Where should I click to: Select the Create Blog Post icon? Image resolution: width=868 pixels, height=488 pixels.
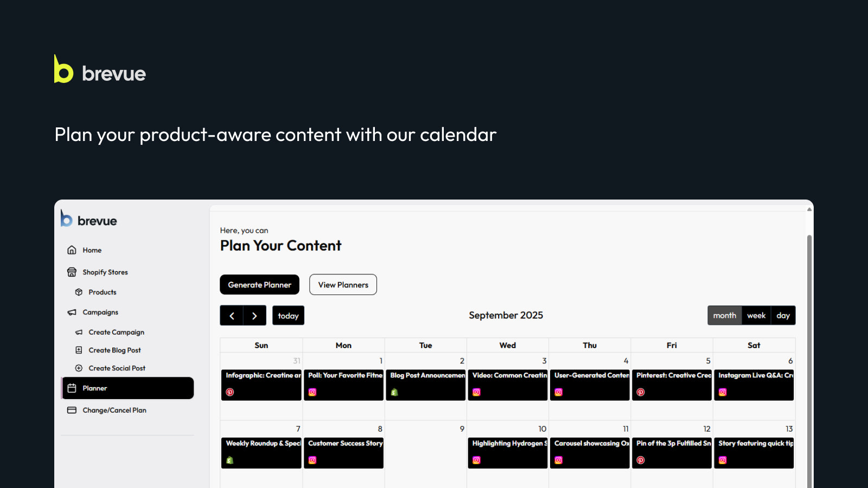79,350
